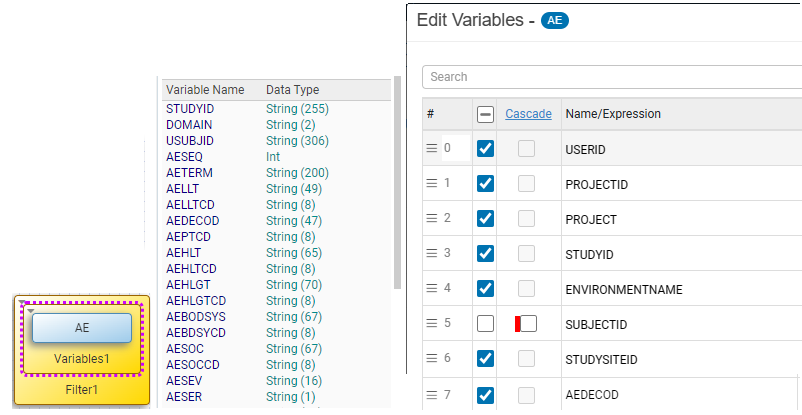Grab the drag handle icon for row 2 PROJECT
The width and height of the screenshot is (802, 415).
click(432, 219)
